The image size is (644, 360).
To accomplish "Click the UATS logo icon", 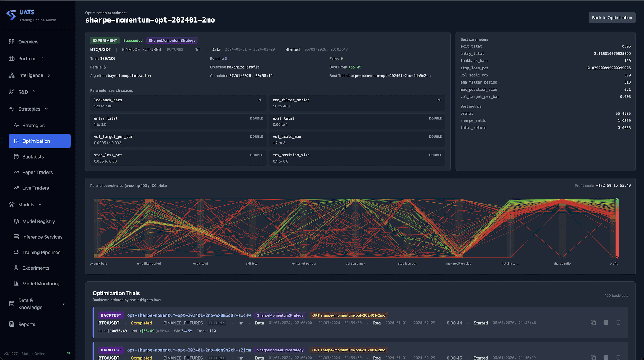I will 11,15.
